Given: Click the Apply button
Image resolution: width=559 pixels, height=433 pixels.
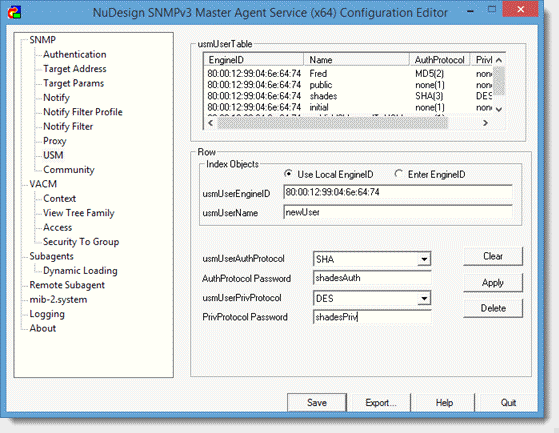Looking at the screenshot, I should click(x=493, y=283).
